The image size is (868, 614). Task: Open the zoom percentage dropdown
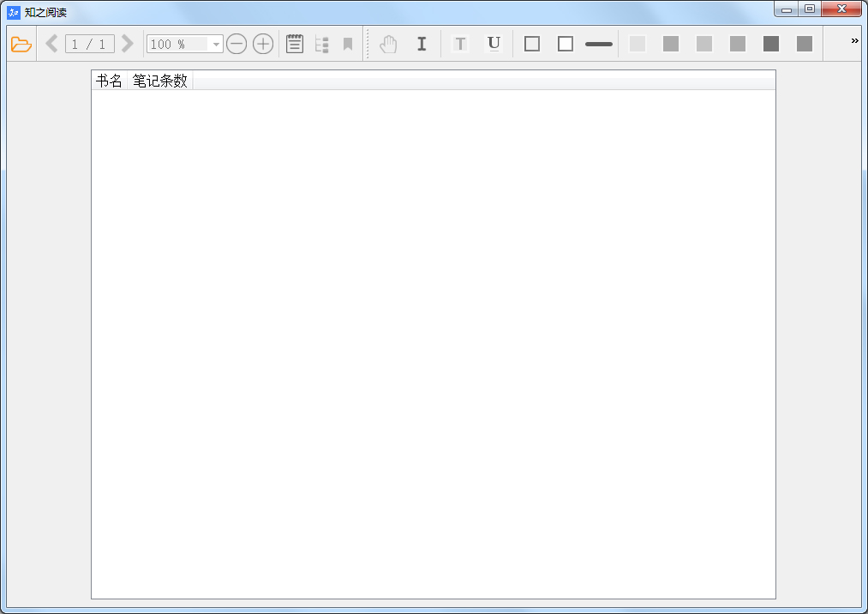(215, 44)
